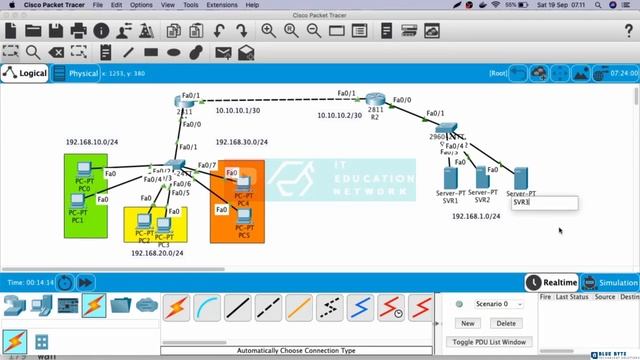This screenshot has width=640, height=360.
Task: Open File menu
Action: [98, 5]
